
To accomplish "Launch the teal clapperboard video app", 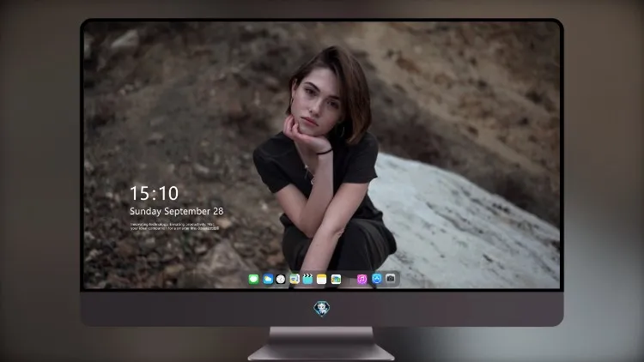I will [x=307, y=279].
